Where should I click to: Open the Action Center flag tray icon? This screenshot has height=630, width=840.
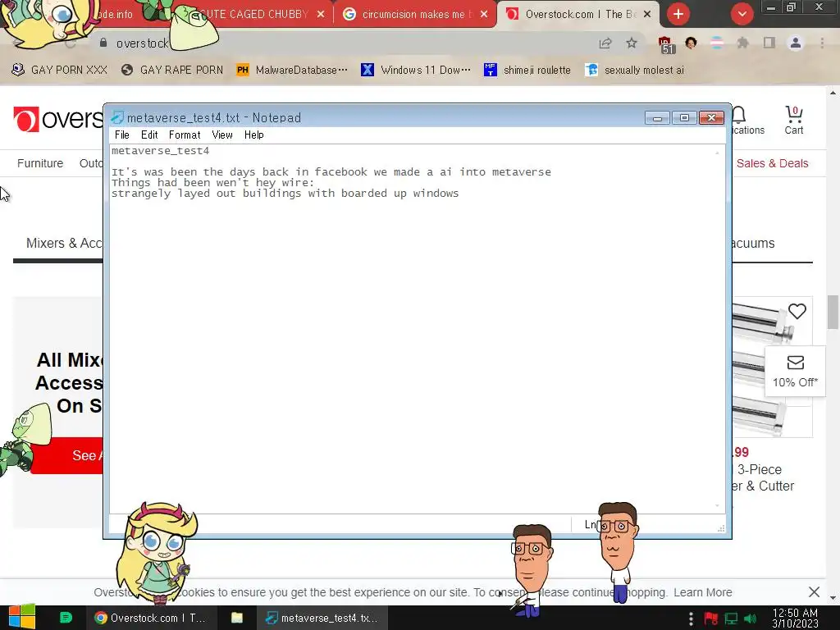tap(711, 619)
